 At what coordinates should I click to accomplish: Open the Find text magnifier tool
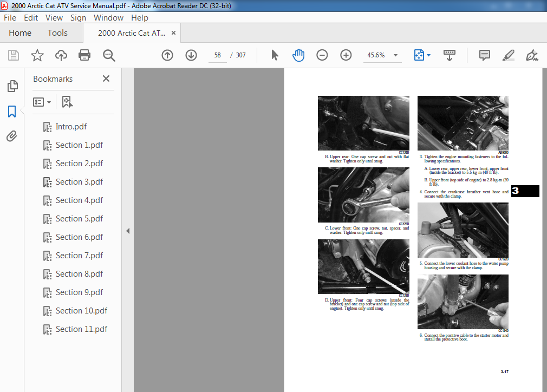pyautogui.click(x=109, y=55)
